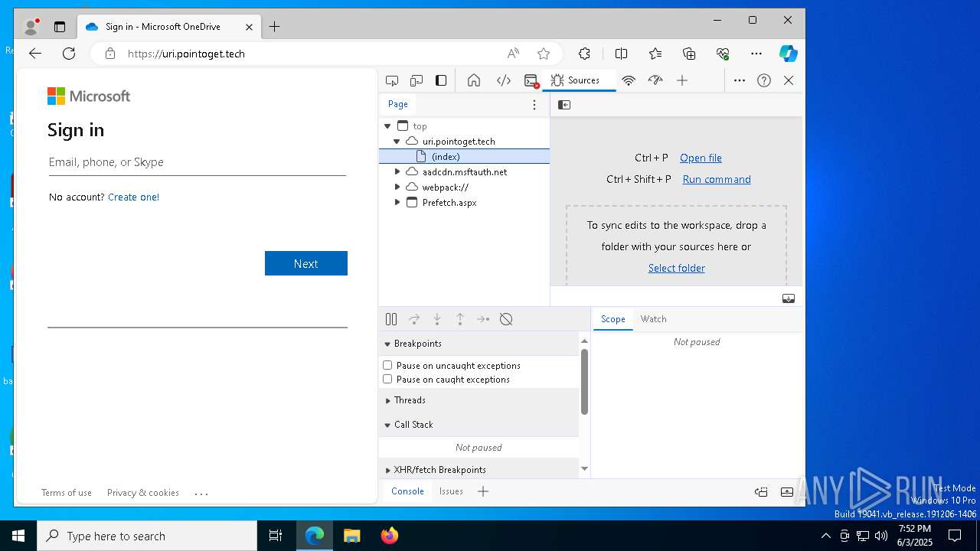Screen dimensions: 980x551
Task: Open the Network panel wifi icon
Action: pos(629,80)
